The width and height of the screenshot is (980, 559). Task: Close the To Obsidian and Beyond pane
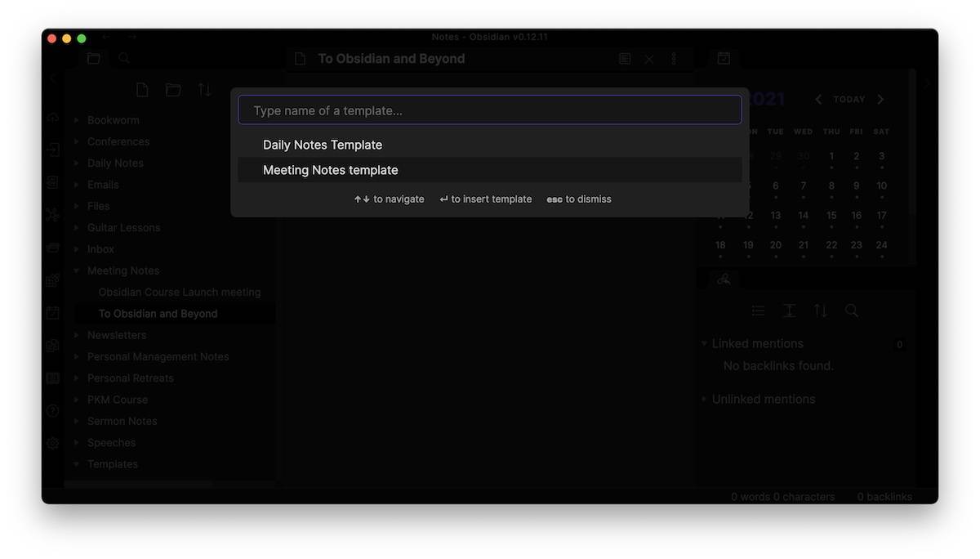click(649, 59)
